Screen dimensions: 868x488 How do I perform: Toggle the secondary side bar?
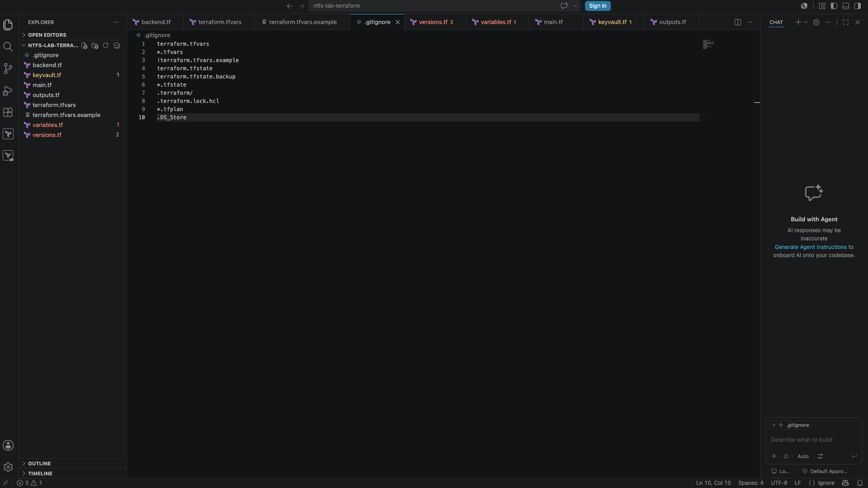tap(858, 6)
